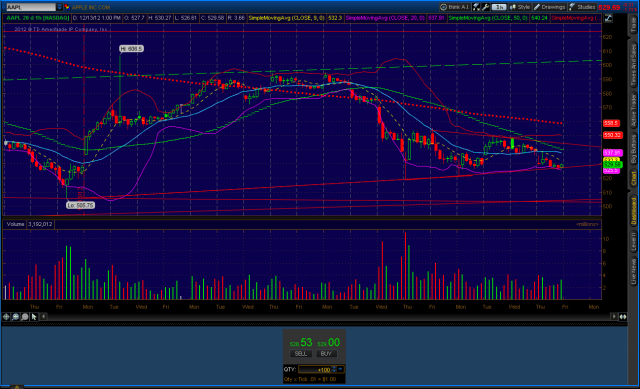
Task: Select the pointer cursor tool
Action: (x=34, y=317)
